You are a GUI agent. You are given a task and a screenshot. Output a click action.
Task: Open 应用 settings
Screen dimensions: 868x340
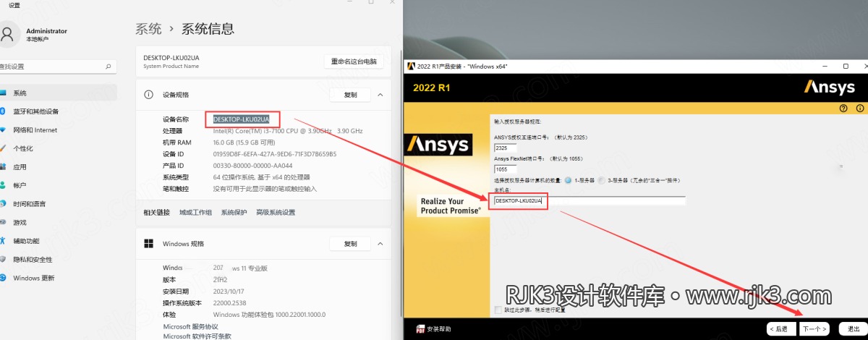58,167
